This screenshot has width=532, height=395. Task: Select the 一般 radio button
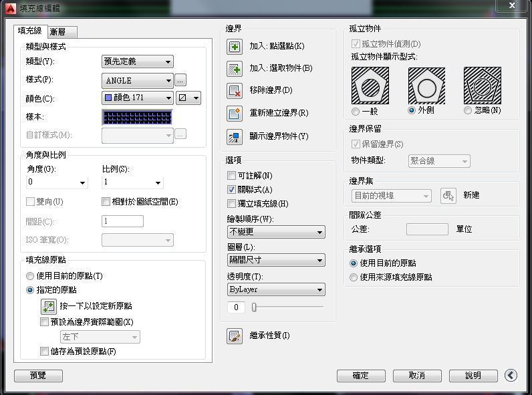tap(356, 112)
